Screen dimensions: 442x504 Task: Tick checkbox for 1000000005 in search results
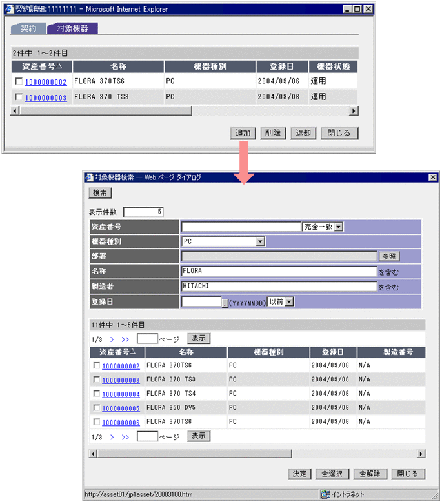(96, 408)
